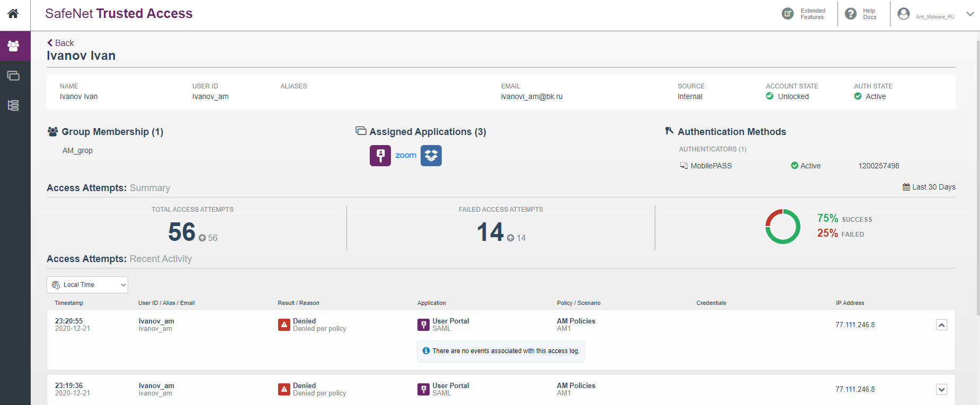This screenshot has height=405, width=980.
Task: Open the Extended Features icon
Action: pos(788,14)
